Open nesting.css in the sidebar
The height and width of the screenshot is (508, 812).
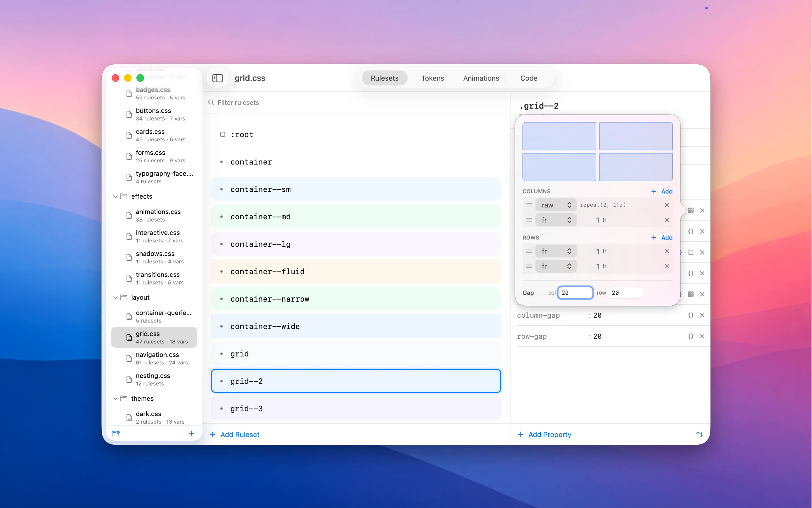(154, 379)
